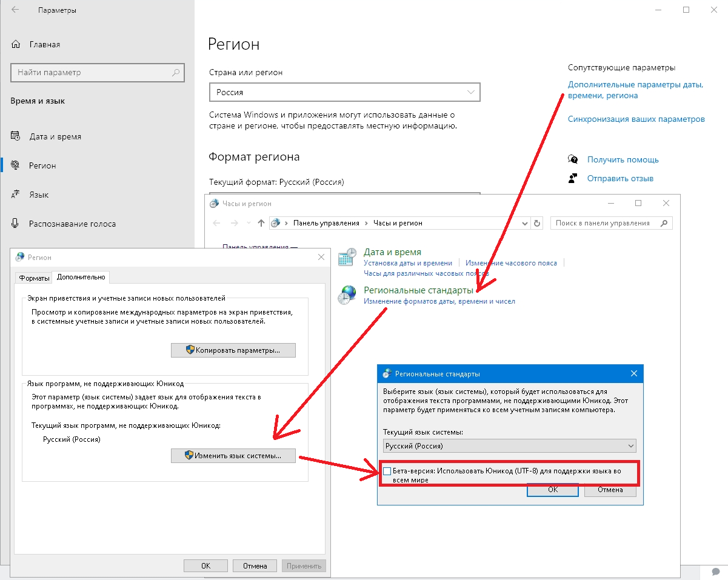Image resolution: width=728 pixels, height=580 pixels.
Task: Click Отмена in the Регион dialog
Action: 255,565
